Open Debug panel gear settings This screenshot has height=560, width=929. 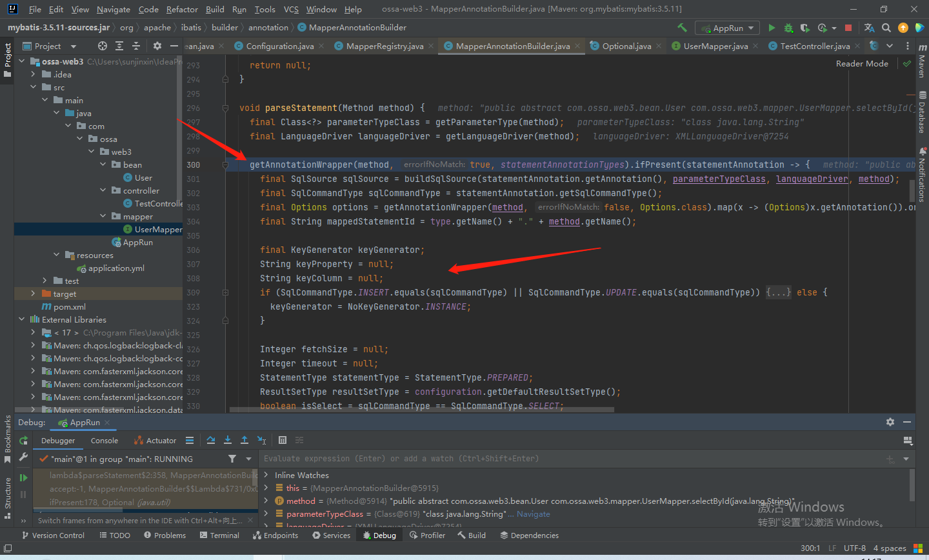890,422
